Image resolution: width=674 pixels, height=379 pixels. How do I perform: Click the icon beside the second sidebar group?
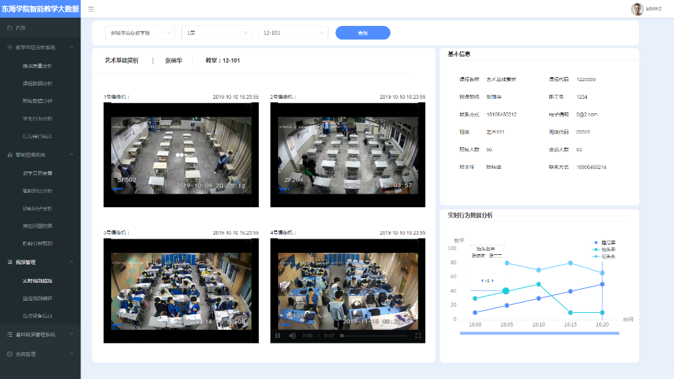pyautogui.click(x=9, y=155)
